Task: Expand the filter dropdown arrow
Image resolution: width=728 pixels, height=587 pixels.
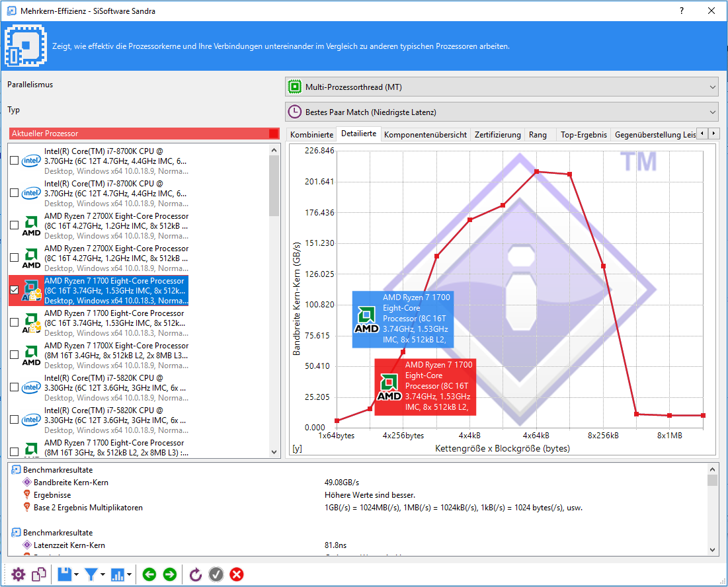Action: tap(102, 575)
